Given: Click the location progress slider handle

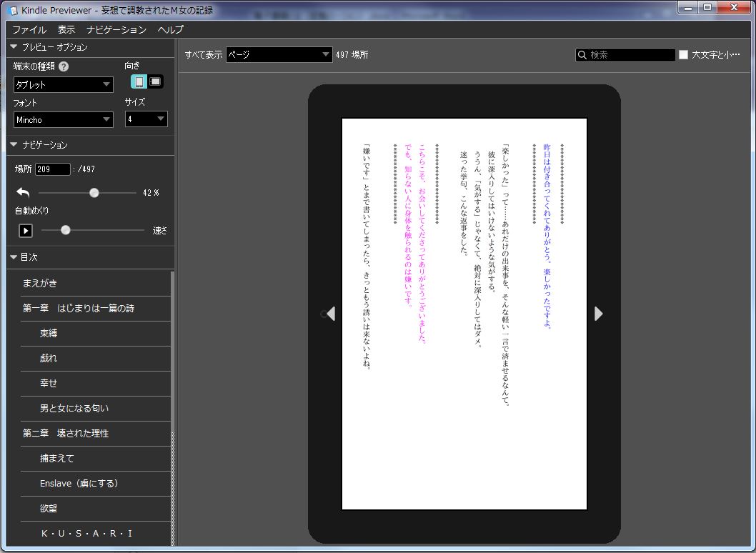Looking at the screenshot, I should click(94, 193).
